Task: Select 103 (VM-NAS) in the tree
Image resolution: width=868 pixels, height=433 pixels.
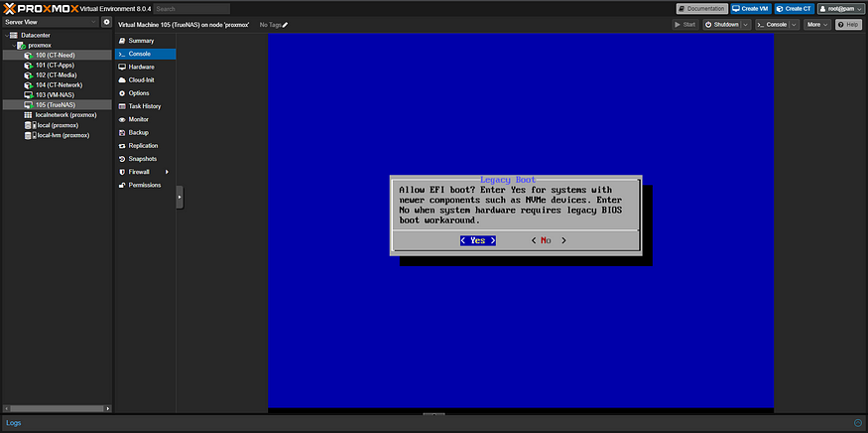Action: click(57, 95)
